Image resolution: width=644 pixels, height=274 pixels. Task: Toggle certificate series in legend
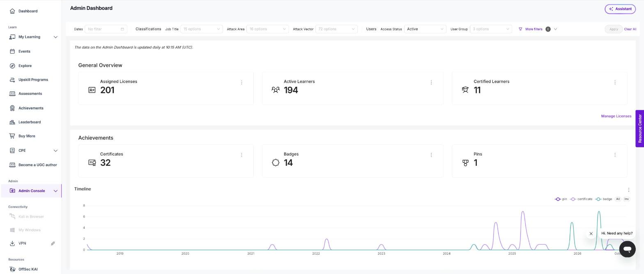(x=581, y=199)
